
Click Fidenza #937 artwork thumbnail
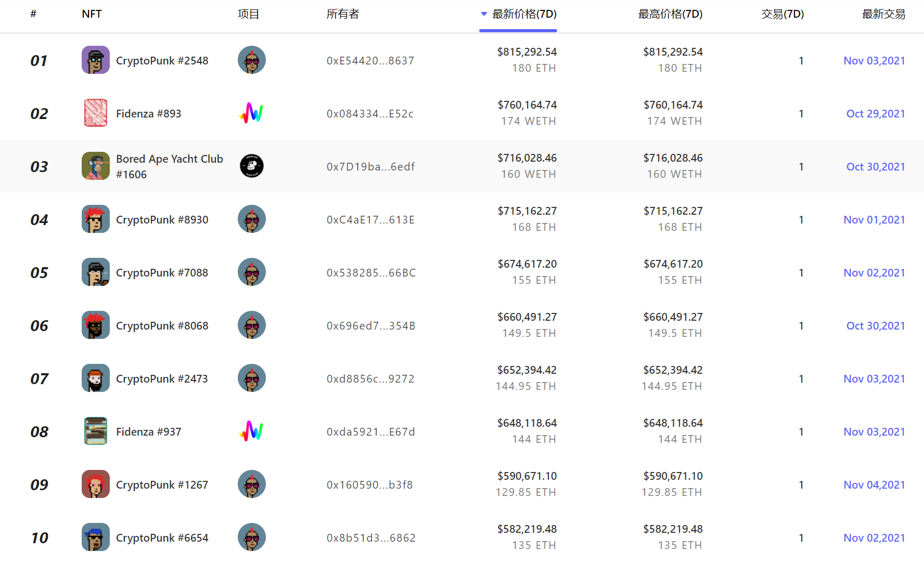95,431
